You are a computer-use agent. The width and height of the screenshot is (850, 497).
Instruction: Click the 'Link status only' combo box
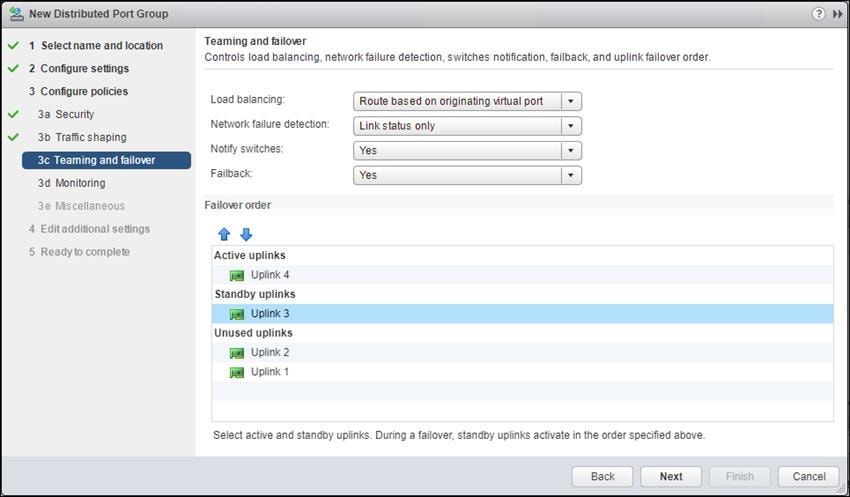467,126
